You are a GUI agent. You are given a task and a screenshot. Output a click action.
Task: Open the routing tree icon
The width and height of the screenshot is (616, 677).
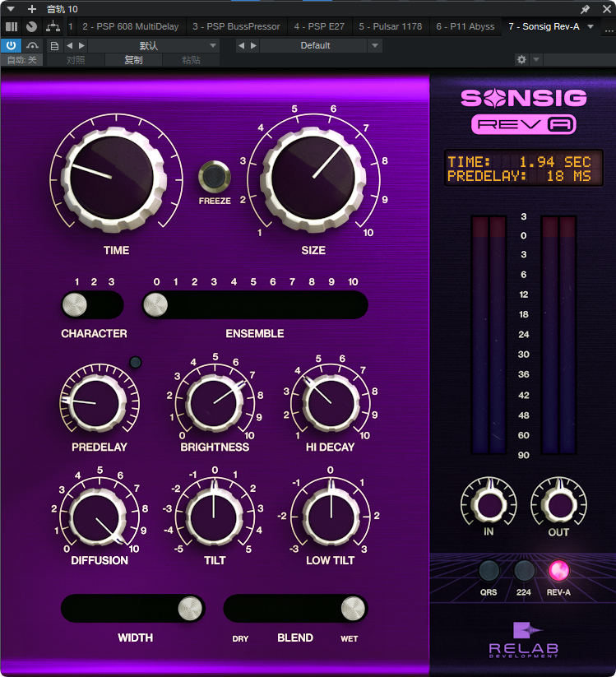tap(53, 27)
